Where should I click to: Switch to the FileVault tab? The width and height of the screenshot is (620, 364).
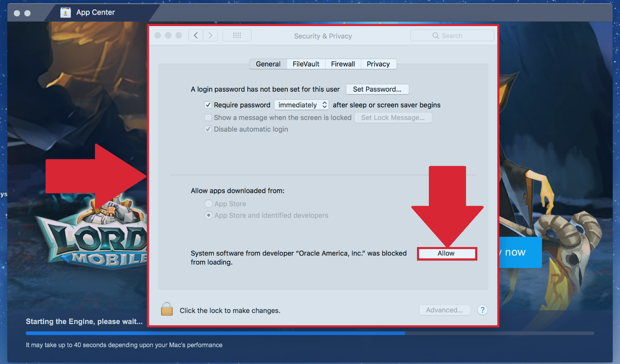[306, 64]
